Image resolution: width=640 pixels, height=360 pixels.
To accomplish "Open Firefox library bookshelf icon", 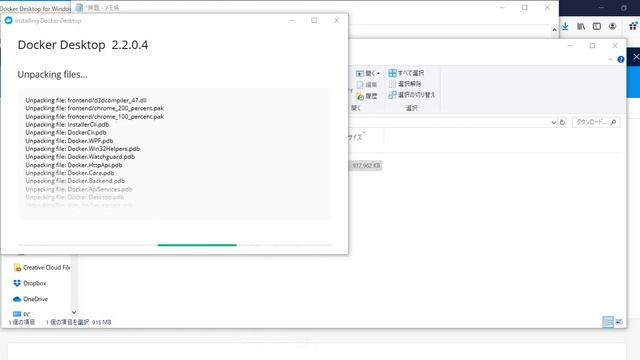I will click(581, 27).
